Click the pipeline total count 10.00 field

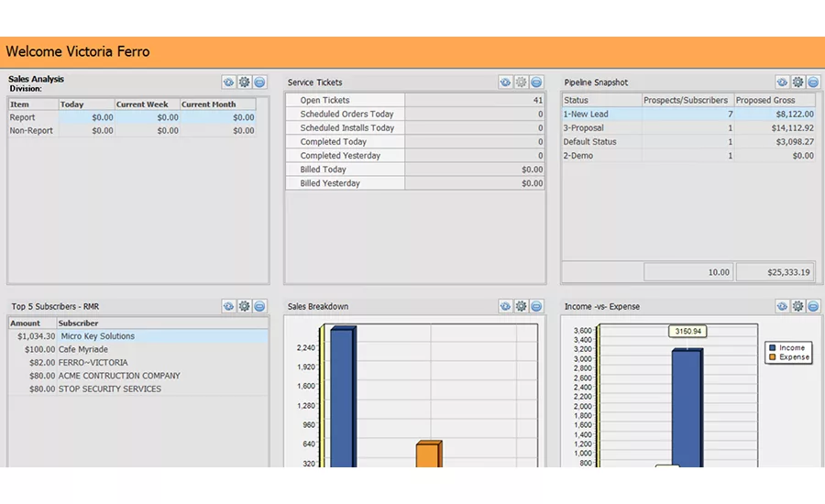coord(688,272)
